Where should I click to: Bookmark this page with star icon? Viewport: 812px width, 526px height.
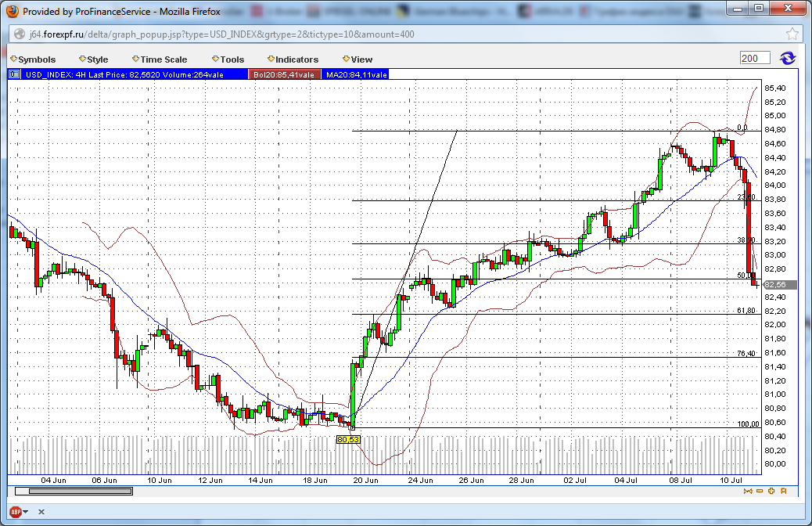tap(792, 34)
